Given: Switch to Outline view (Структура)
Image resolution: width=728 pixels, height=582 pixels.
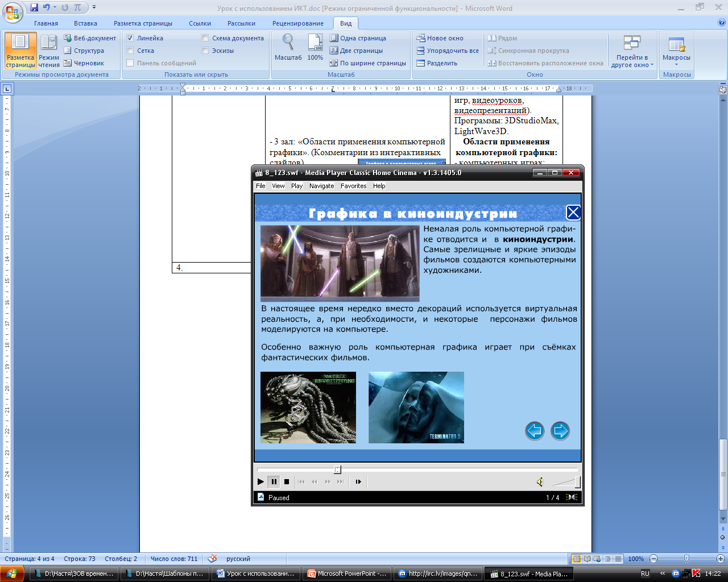Looking at the screenshot, I should tap(84, 51).
